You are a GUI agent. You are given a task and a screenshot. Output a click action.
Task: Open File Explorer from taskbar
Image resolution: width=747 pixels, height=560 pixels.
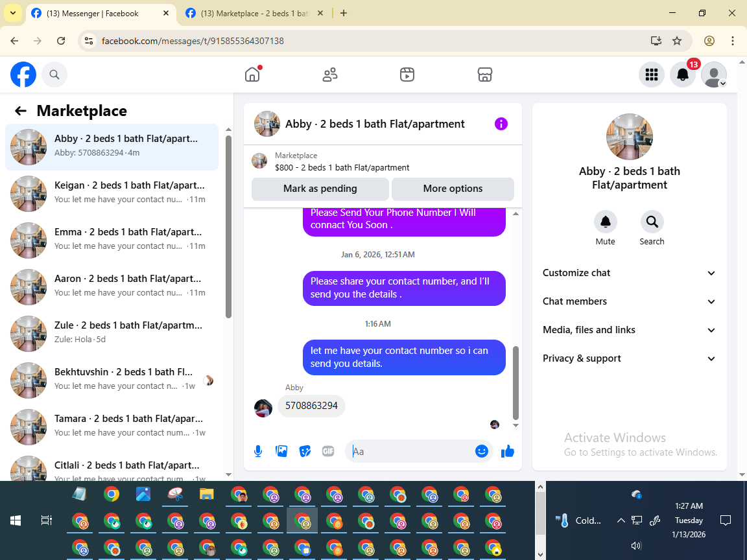tap(206, 495)
